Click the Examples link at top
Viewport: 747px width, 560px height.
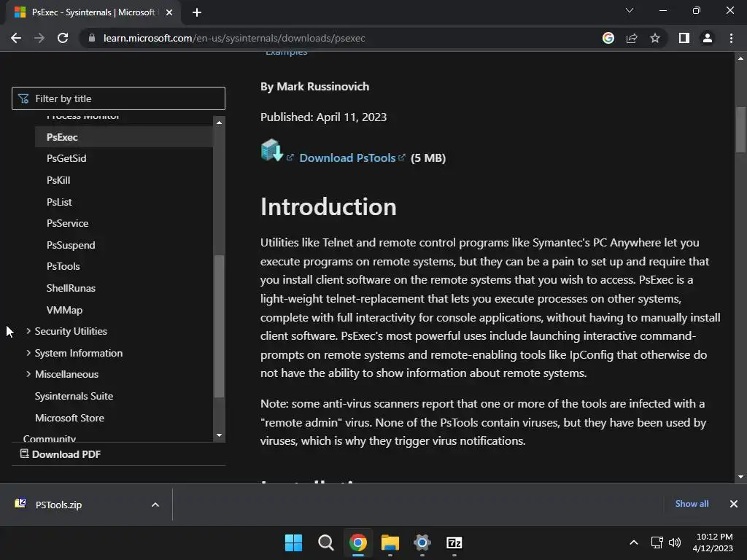pyautogui.click(x=286, y=52)
